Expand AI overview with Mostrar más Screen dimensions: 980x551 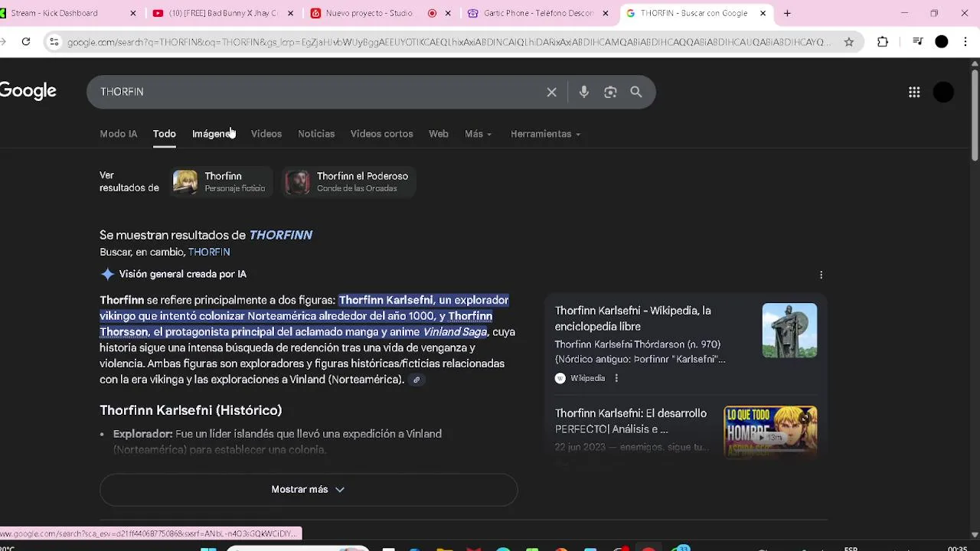[309, 490]
